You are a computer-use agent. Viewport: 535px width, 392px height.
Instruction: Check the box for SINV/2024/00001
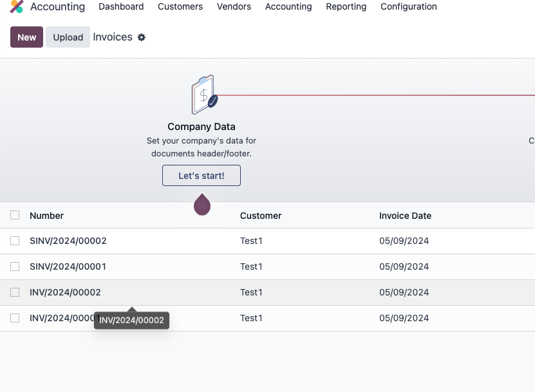click(15, 266)
